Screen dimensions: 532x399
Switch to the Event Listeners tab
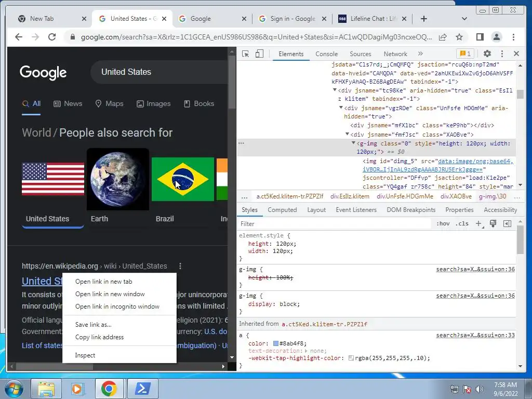click(x=356, y=210)
